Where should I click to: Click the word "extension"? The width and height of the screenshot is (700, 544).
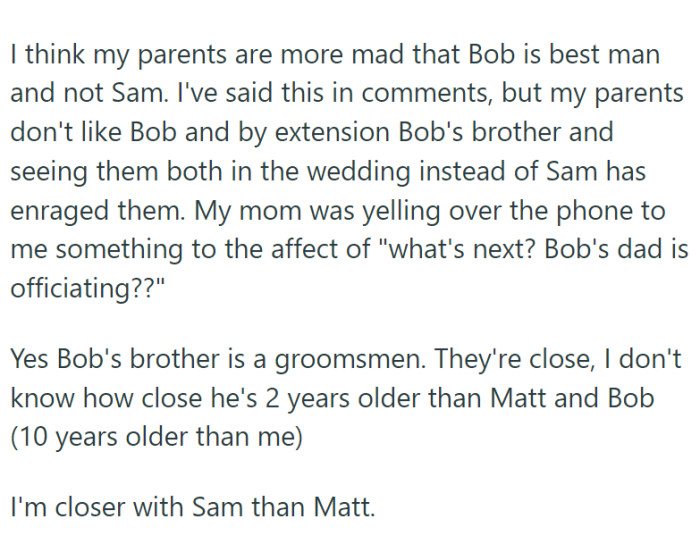click(x=332, y=133)
